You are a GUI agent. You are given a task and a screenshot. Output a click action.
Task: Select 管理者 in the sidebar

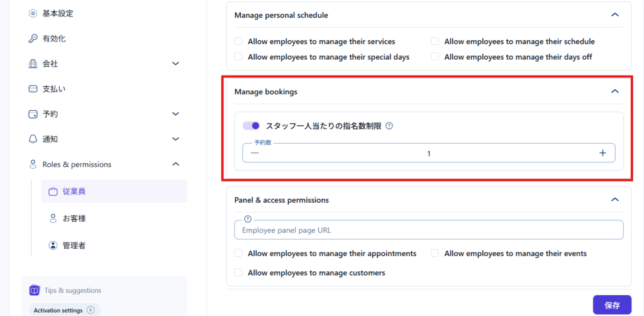(x=74, y=245)
